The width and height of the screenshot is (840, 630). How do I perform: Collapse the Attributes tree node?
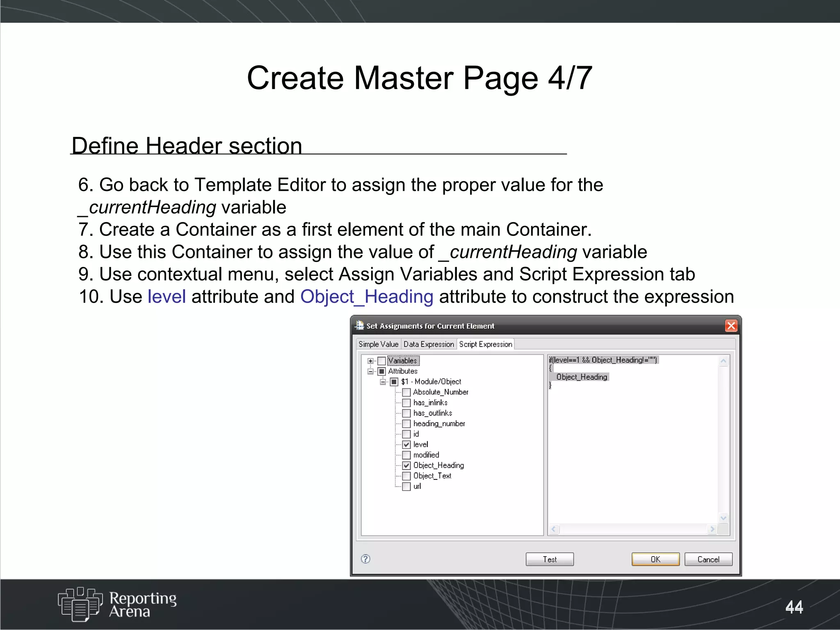[x=370, y=371]
